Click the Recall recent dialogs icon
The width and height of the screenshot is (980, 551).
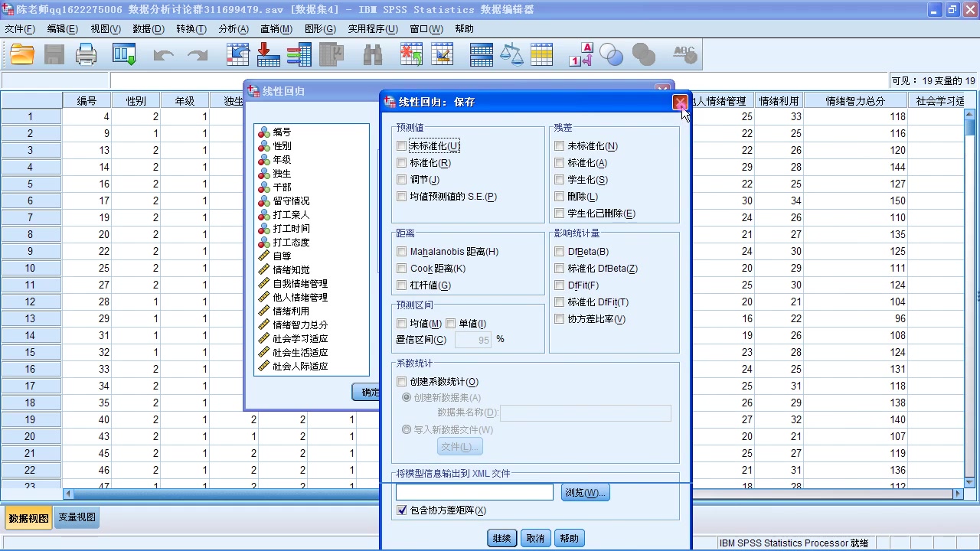124,54
